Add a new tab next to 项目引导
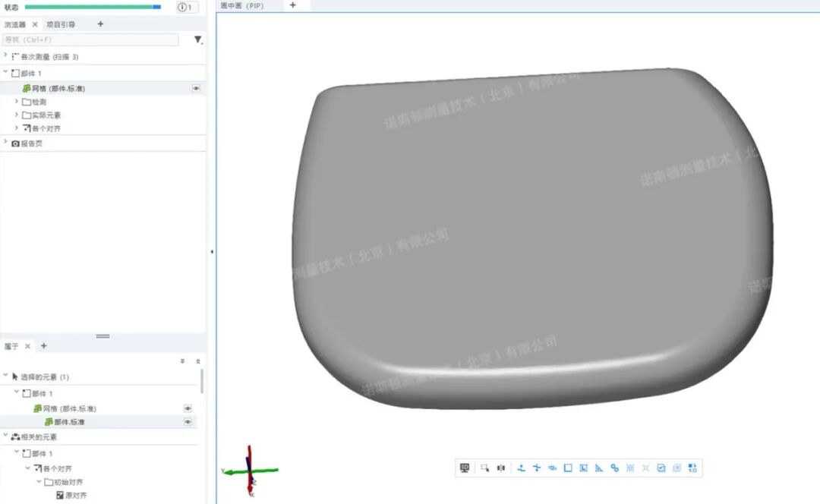The image size is (820, 504). (x=100, y=24)
